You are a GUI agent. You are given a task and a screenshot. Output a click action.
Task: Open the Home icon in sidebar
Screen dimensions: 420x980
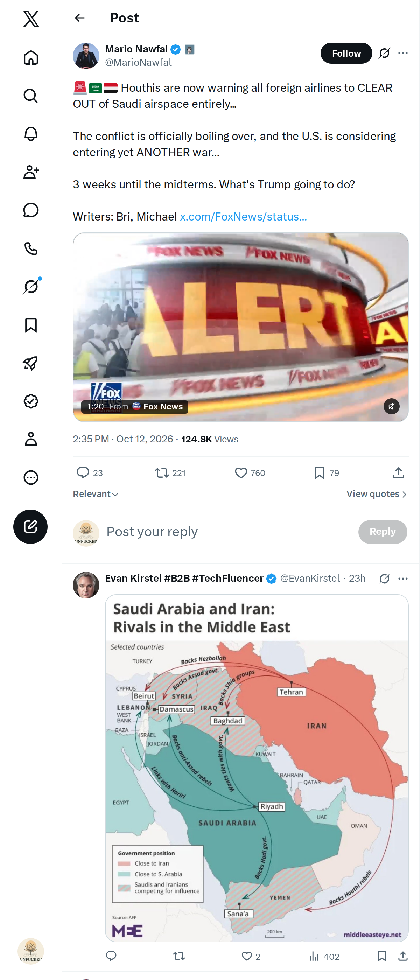(x=31, y=57)
